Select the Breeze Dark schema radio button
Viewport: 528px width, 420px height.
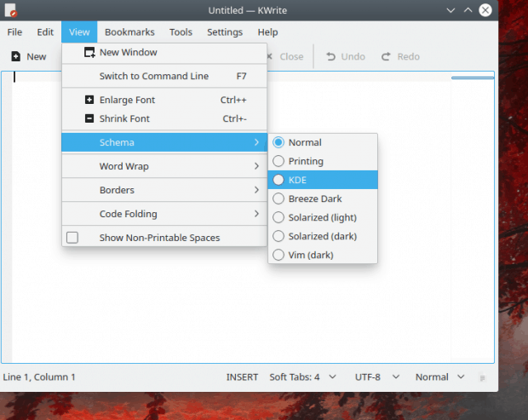[278, 198]
